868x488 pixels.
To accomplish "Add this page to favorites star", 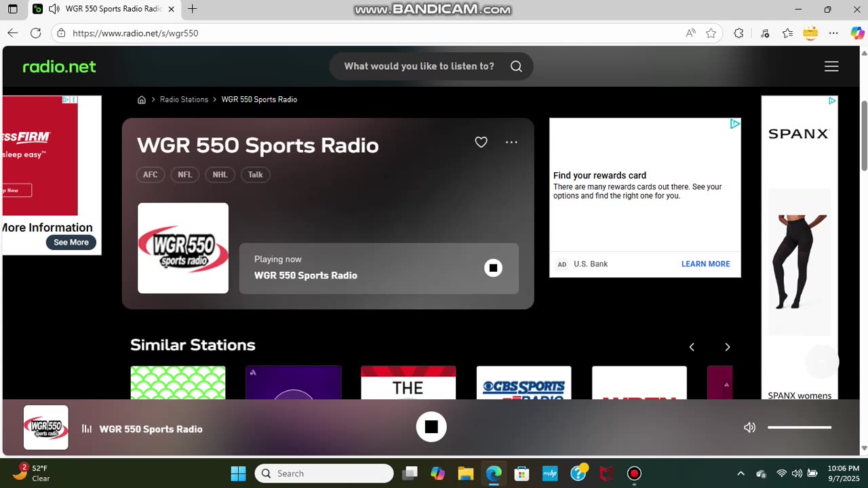I will (x=711, y=33).
